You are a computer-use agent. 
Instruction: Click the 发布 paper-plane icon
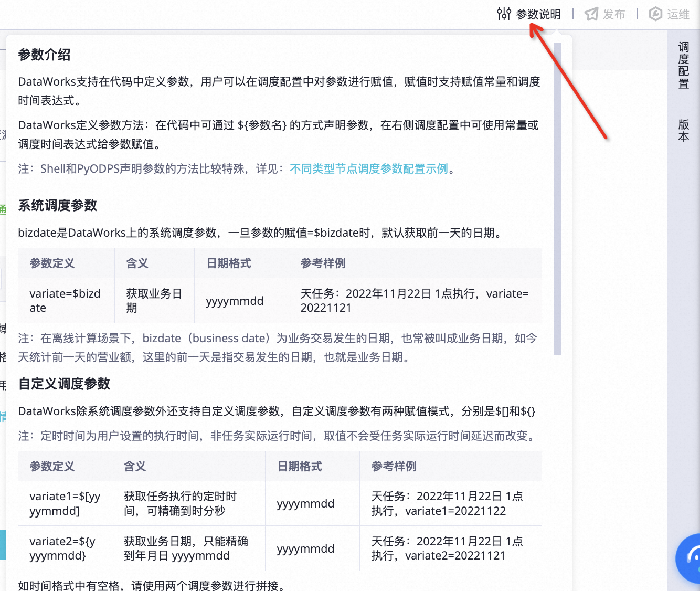pos(591,14)
